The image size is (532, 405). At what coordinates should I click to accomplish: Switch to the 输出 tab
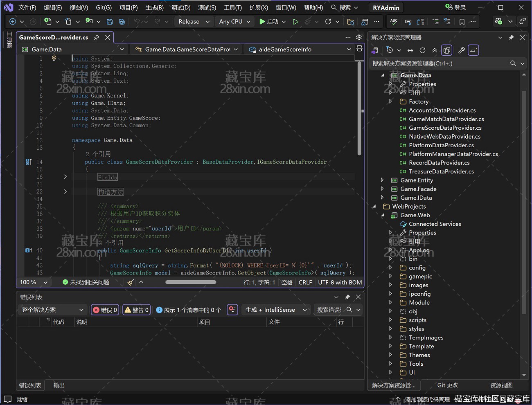point(59,385)
